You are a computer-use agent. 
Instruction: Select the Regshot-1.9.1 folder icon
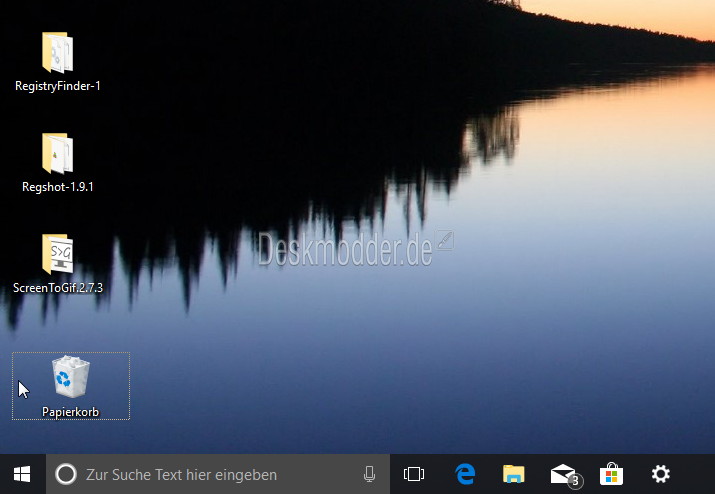(x=57, y=153)
